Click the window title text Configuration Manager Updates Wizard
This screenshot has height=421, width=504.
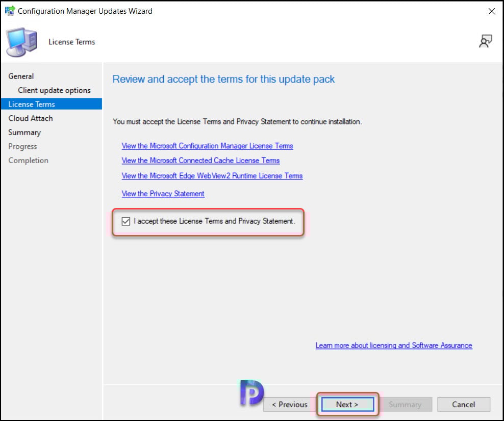pyautogui.click(x=85, y=11)
